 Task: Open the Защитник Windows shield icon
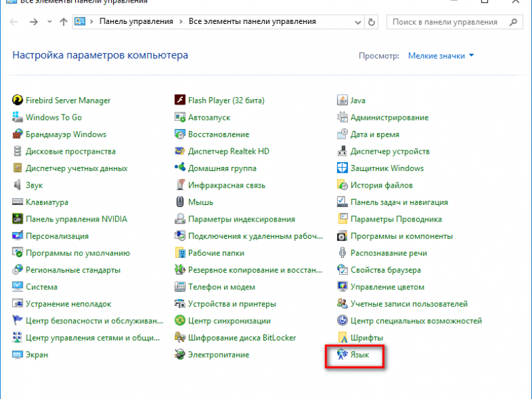342,168
